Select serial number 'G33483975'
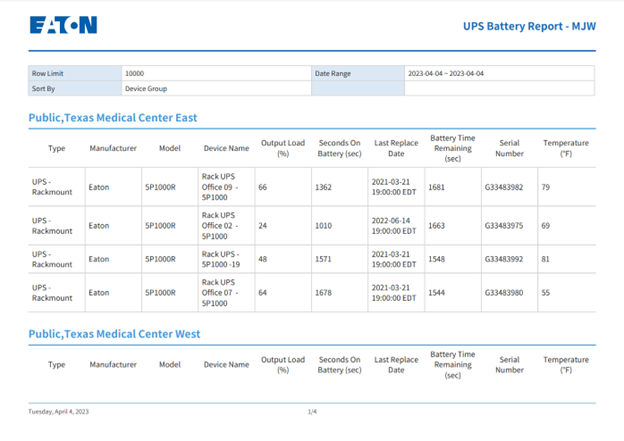Image resolution: width=624 pixels, height=441 pixels. [504, 226]
